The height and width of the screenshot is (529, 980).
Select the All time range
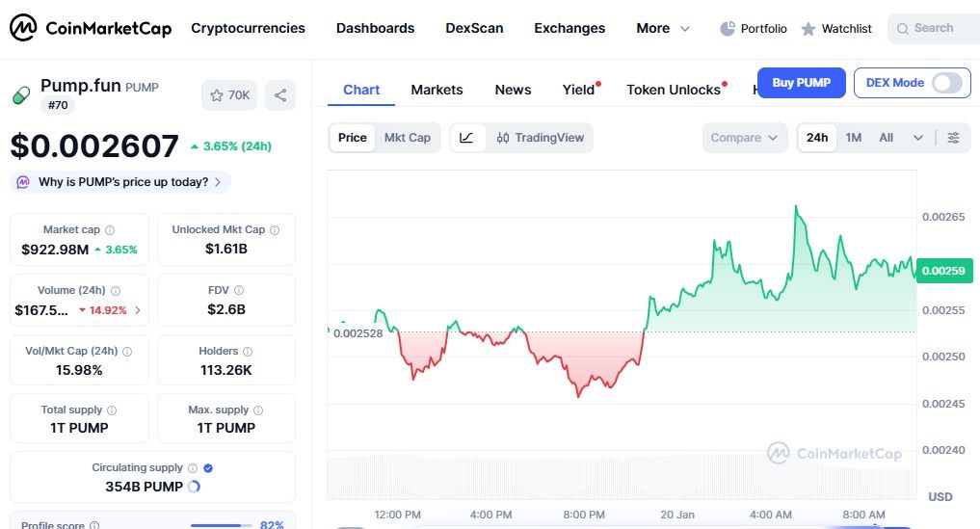(887, 138)
